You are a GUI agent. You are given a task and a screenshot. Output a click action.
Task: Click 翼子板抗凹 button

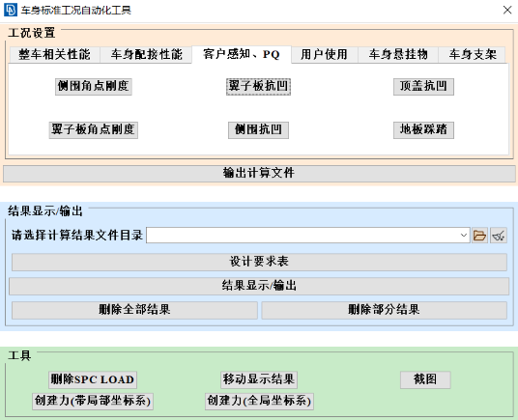[x=258, y=87]
